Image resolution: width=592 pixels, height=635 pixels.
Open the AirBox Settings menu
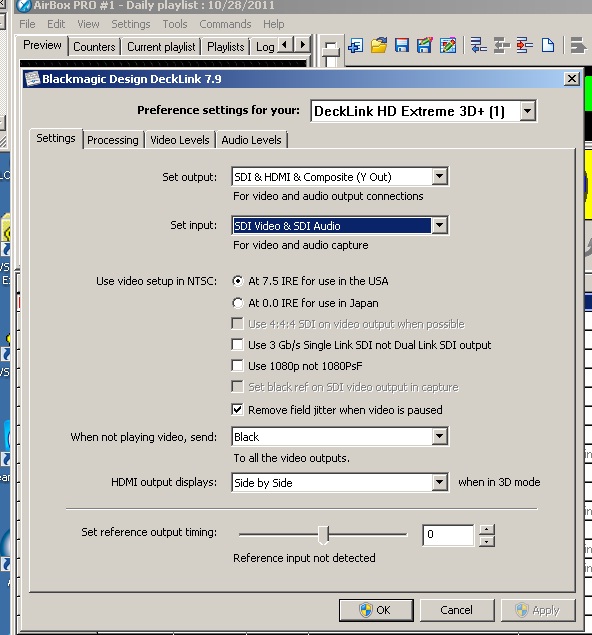pyautogui.click(x=131, y=24)
